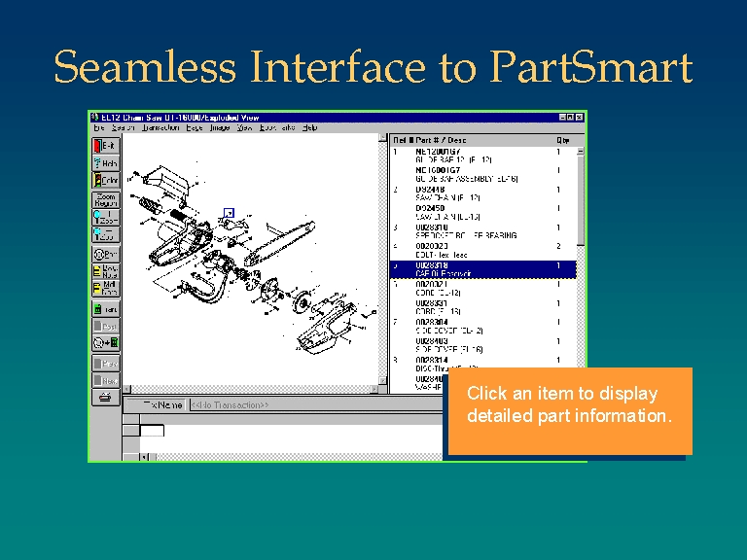Image resolution: width=747 pixels, height=560 pixels.
Task: Select part NE12001G7 guide bar row
Action: coord(483,156)
